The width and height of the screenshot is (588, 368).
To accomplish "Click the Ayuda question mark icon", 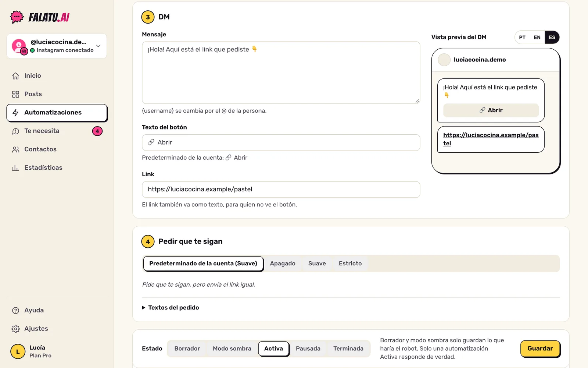I will 15,311.
